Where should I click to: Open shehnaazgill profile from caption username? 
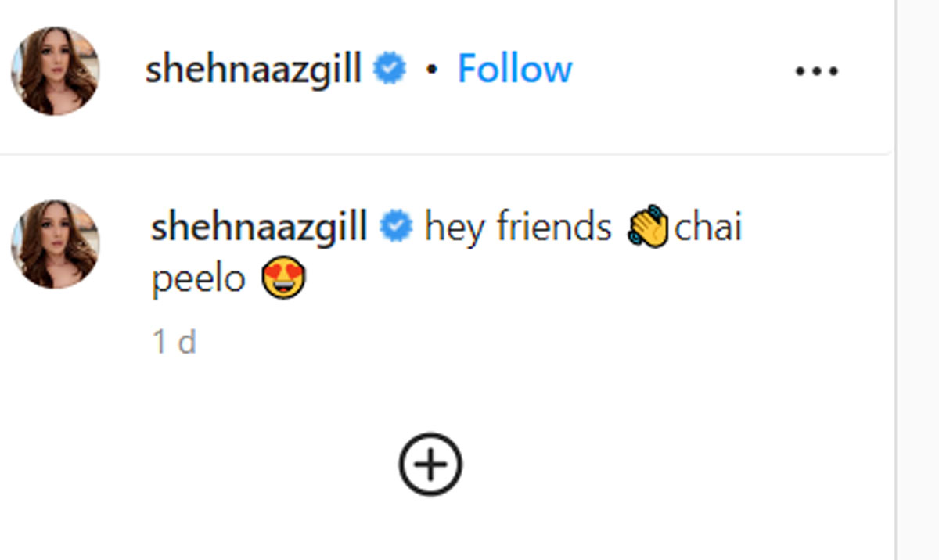click(259, 228)
